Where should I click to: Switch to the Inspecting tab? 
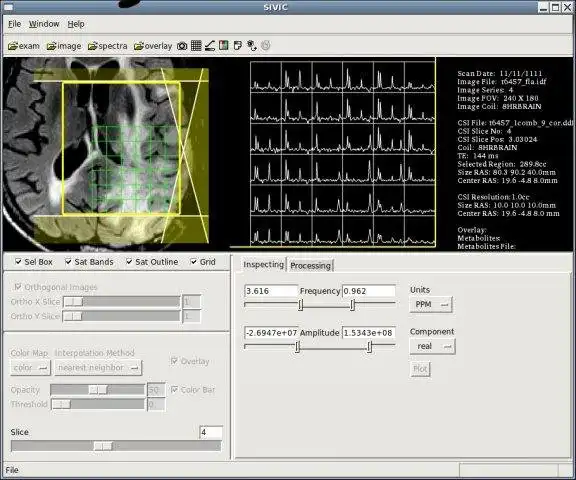coord(263,264)
